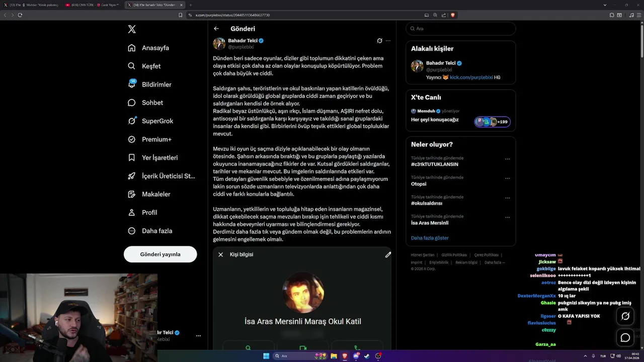644x362 pixels.
Task: Open the options menu for İsa Aras Mersinli trend
Action: (x=507, y=217)
